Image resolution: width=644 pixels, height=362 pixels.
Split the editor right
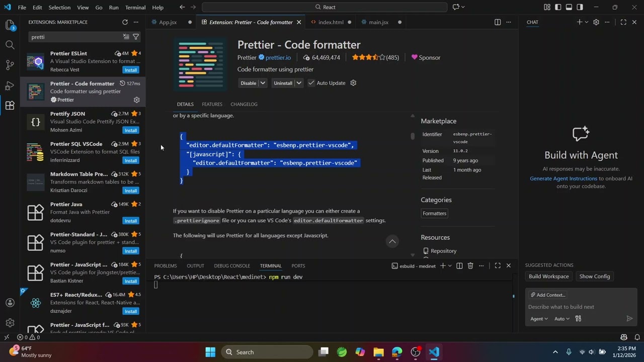(x=498, y=22)
